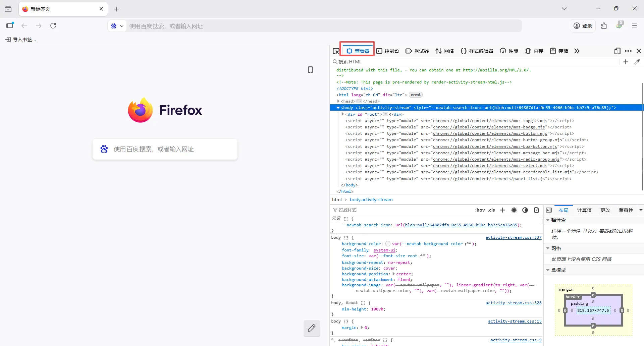
Task: Toggle the browser sidebar button
Action: tap(10, 26)
